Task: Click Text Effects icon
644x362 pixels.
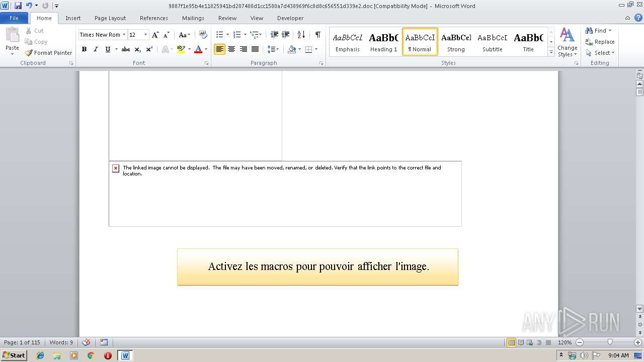Action: (x=165, y=49)
